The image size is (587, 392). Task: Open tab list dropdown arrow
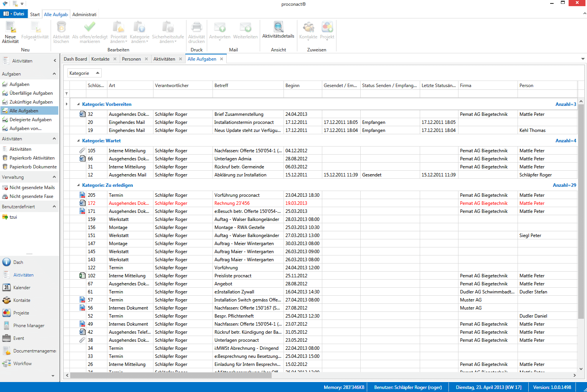(x=583, y=59)
